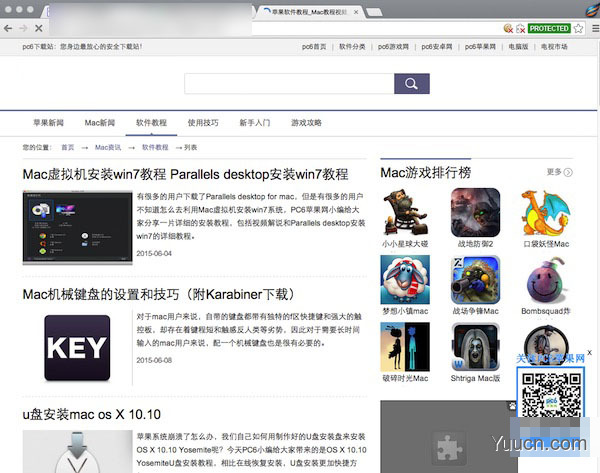Open the 新手入门 navigation tab
The image size is (600, 473).
tap(255, 123)
